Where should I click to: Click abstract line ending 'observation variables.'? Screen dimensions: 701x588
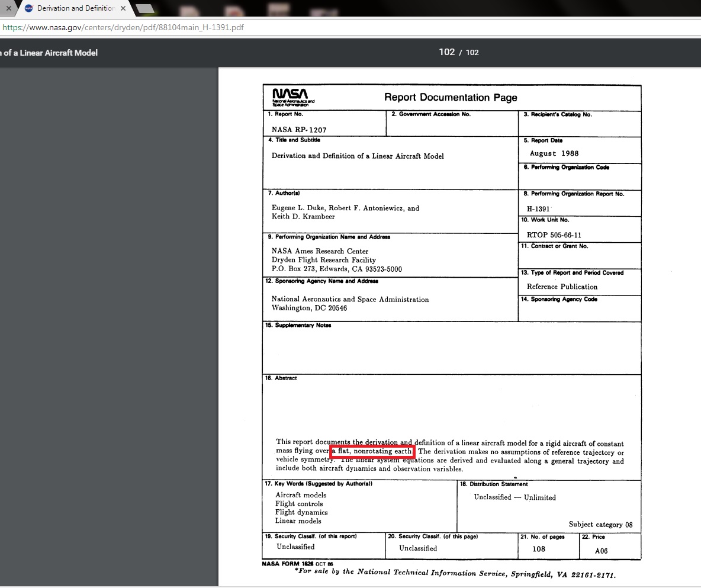coord(369,468)
